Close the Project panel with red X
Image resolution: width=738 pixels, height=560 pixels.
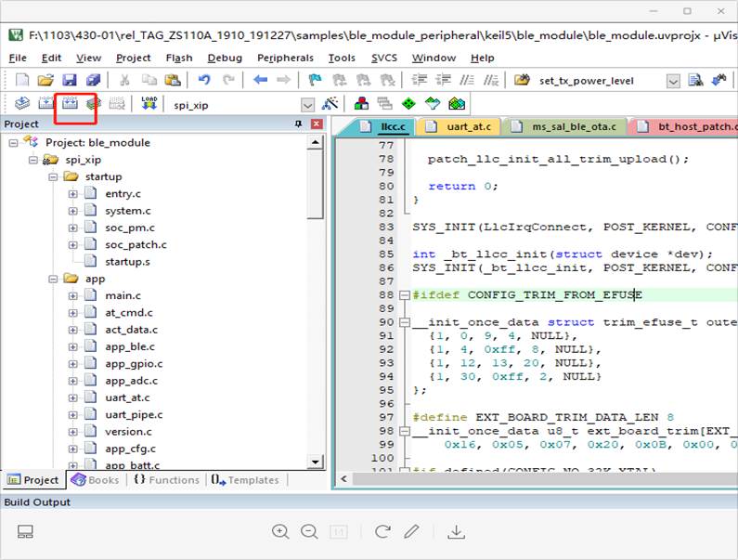[x=317, y=124]
